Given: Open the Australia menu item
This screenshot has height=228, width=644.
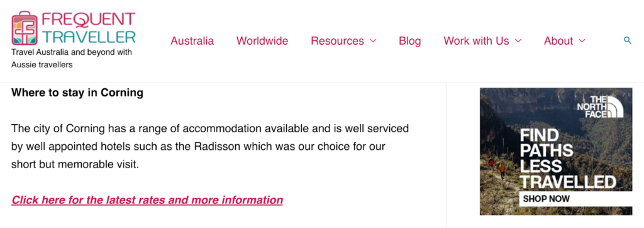Looking at the screenshot, I should (192, 41).
